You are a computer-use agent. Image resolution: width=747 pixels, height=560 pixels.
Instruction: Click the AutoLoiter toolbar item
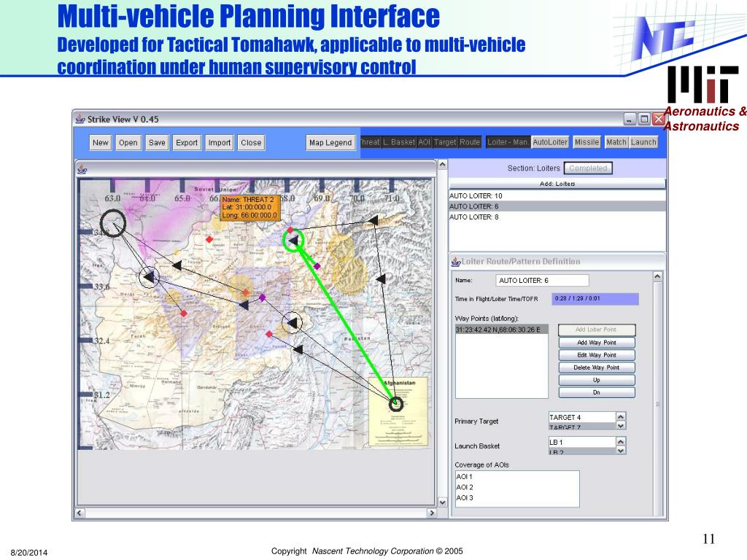click(550, 142)
